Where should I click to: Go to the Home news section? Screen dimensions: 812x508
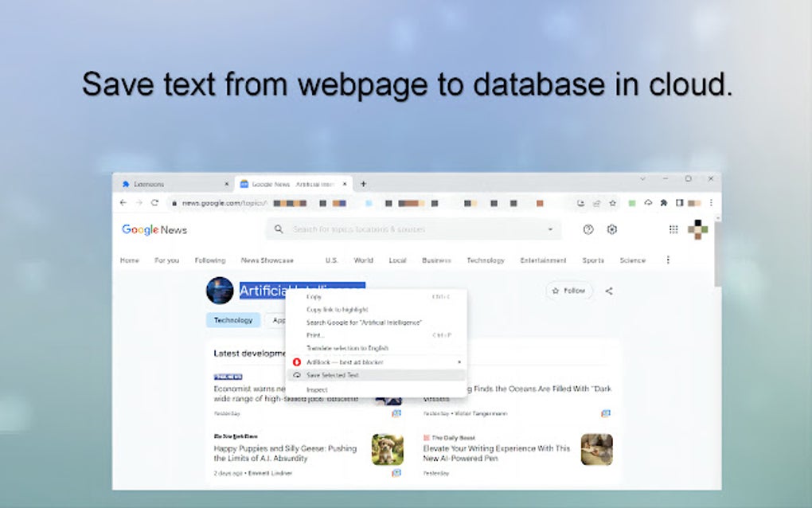click(130, 260)
